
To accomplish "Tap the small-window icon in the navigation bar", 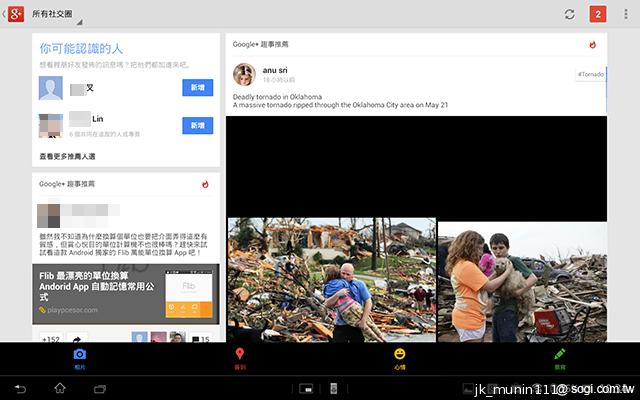I will [x=306, y=389].
